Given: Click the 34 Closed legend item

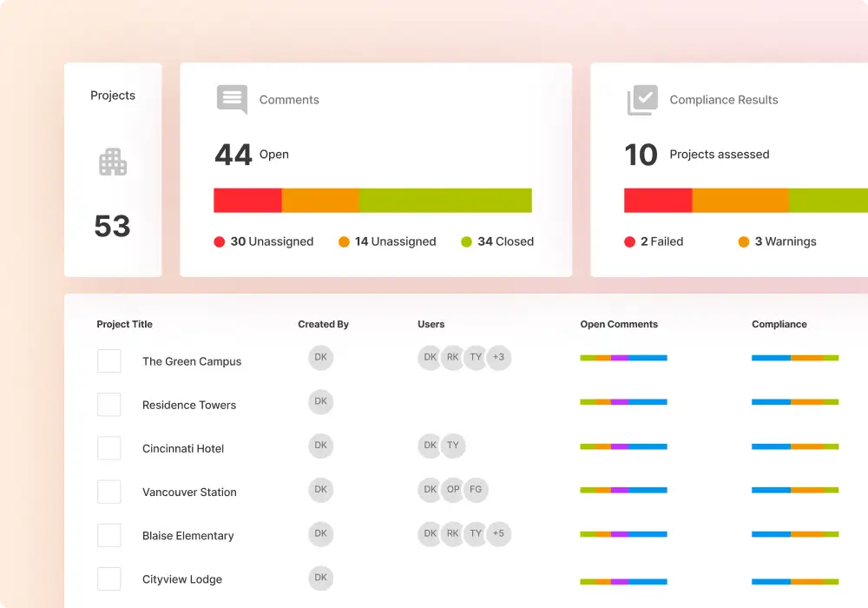Looking at the screenshot, I should (497, 241).
